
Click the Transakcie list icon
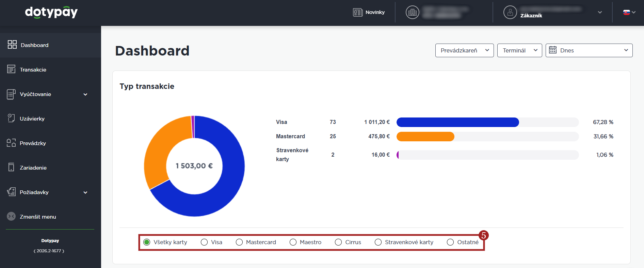click(11, 69)
